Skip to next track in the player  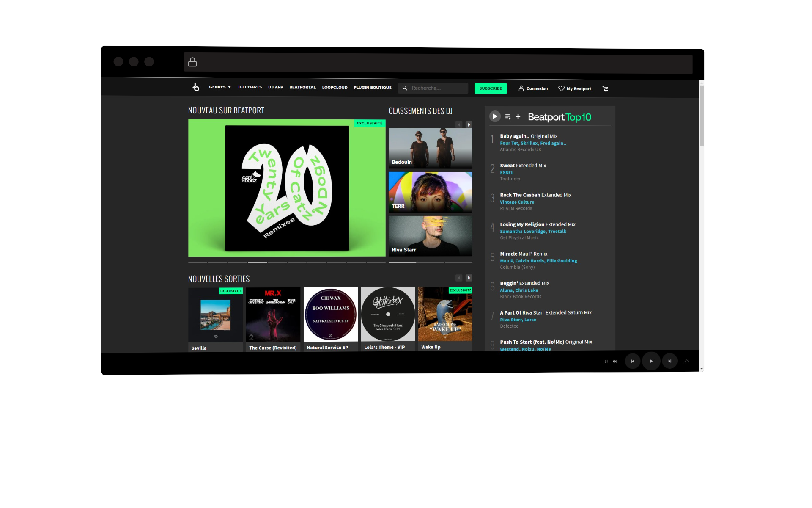669,361
